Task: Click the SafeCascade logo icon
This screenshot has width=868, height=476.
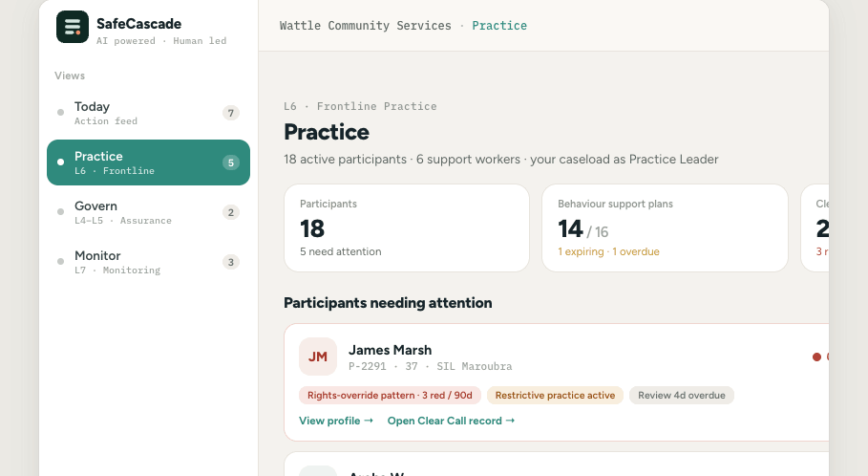Action: click(x=73, y=27)
